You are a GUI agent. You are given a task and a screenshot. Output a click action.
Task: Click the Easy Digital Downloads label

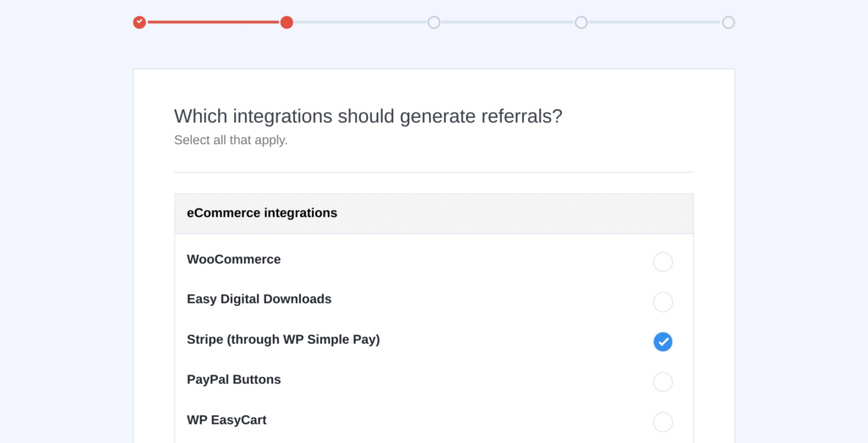(259, 299)
